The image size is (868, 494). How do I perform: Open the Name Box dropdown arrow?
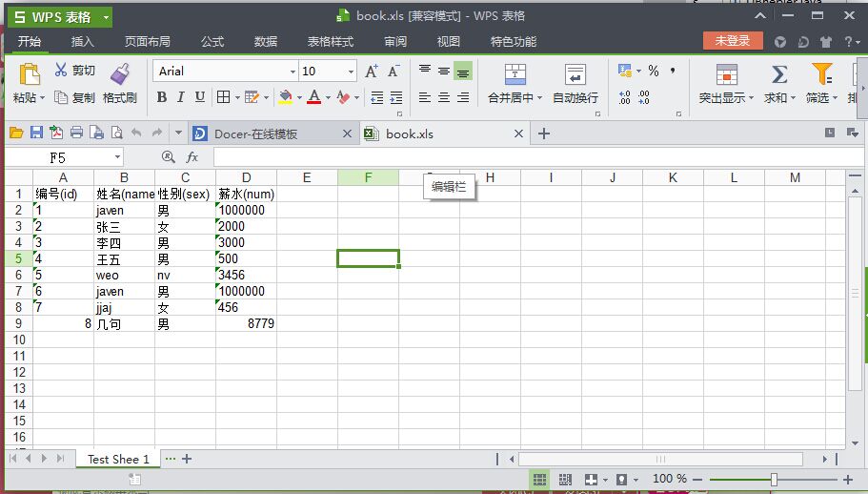[117, 157]
